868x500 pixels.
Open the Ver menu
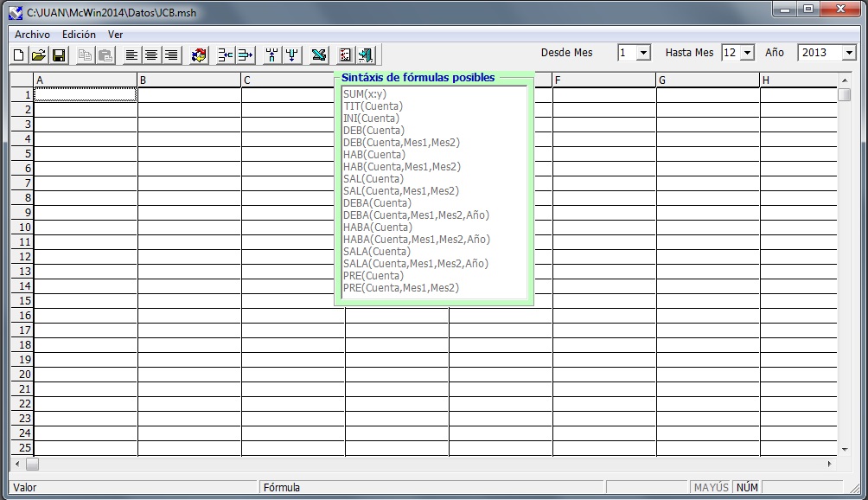point(115,35)
